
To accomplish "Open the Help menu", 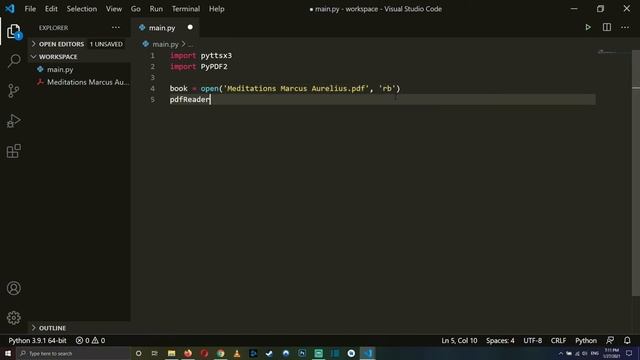I will pos(217,9).
